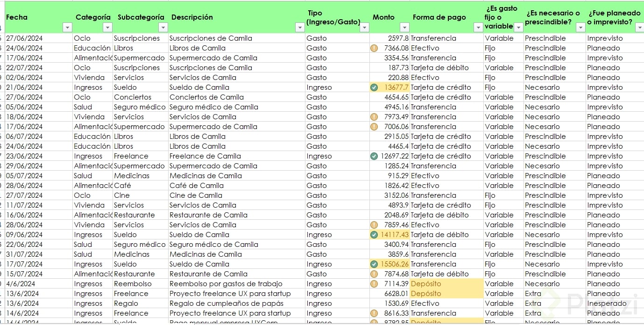Screen dimensions: 644x325
Task: Open the Forma de pago filter dropdown
Action: 478,28
